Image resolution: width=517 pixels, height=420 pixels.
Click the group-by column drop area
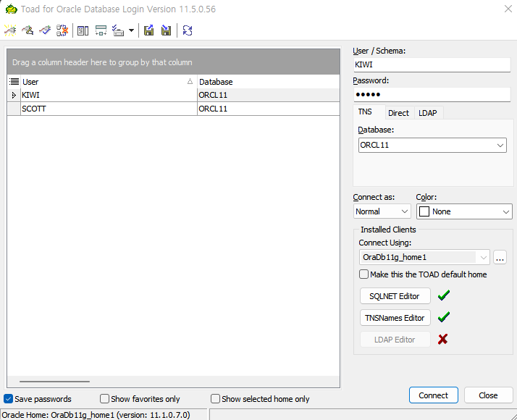coord(174,62)
